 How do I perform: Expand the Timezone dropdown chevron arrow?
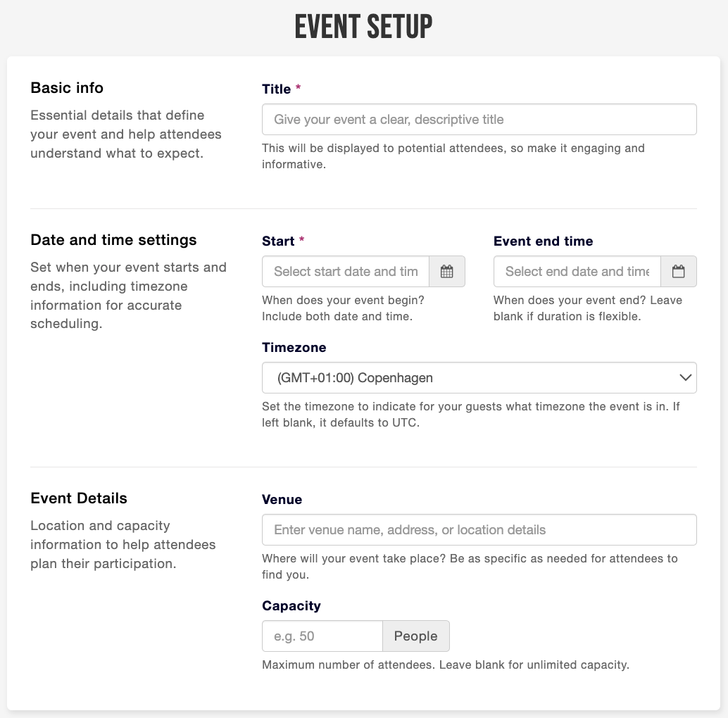685,378
